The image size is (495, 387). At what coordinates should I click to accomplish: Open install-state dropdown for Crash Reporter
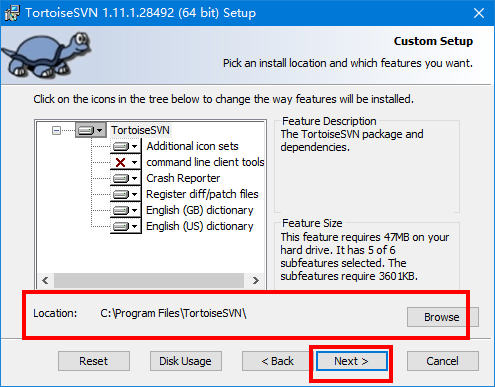[125, 178]
